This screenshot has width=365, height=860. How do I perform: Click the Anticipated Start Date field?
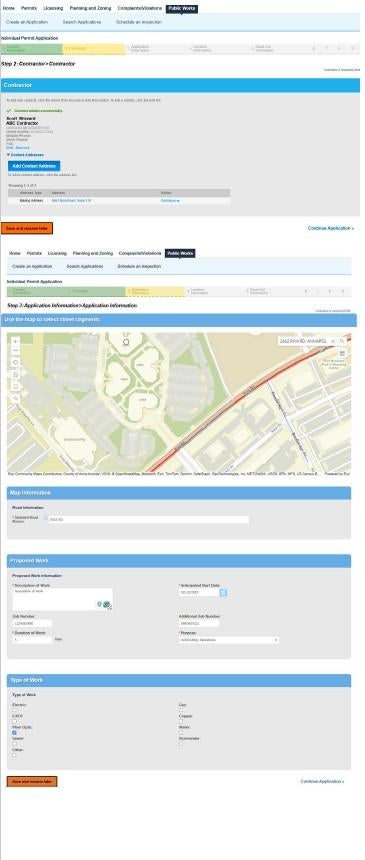click(x=199, y=593)
